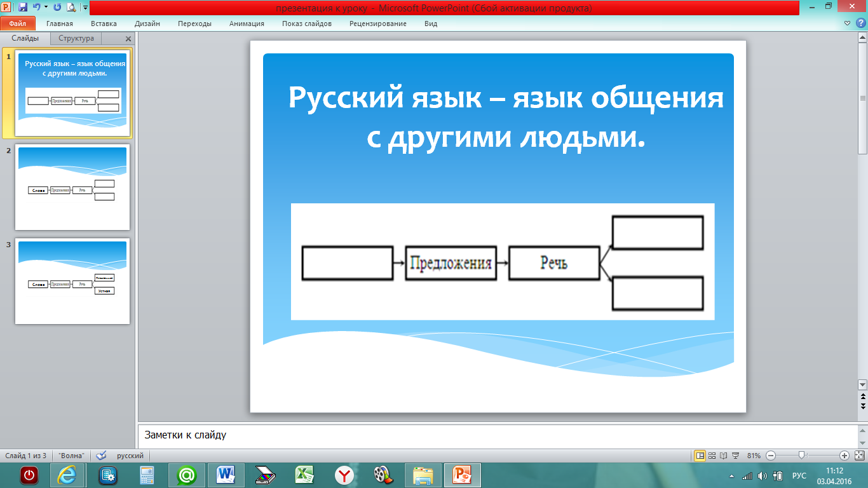Click the Файл button
Viewport: 868px width, 488px height.
17,24
